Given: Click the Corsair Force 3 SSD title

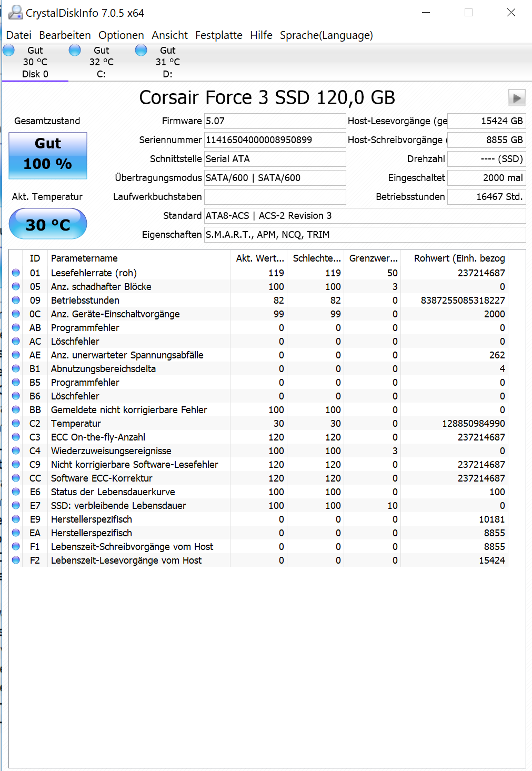Looking at the screenshot, I should pyautogui.click(x=267, y=98).
